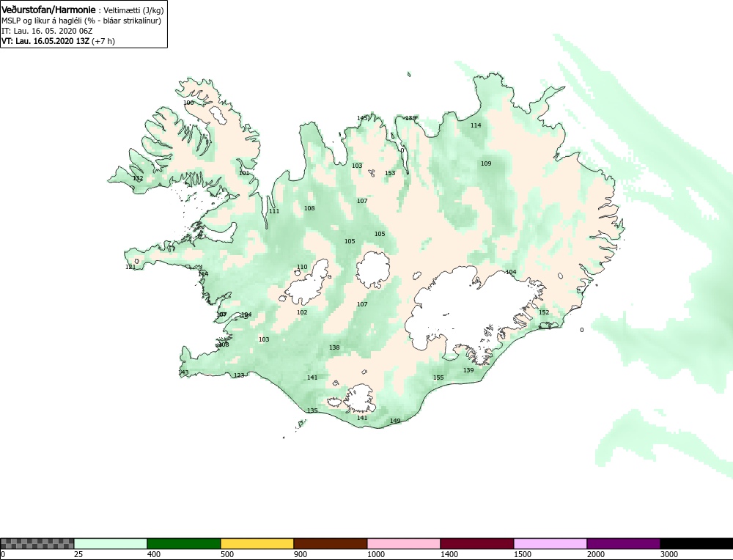Click the '153' value on the map
This screenshot has height=560, width=733.
coord(390,173)
